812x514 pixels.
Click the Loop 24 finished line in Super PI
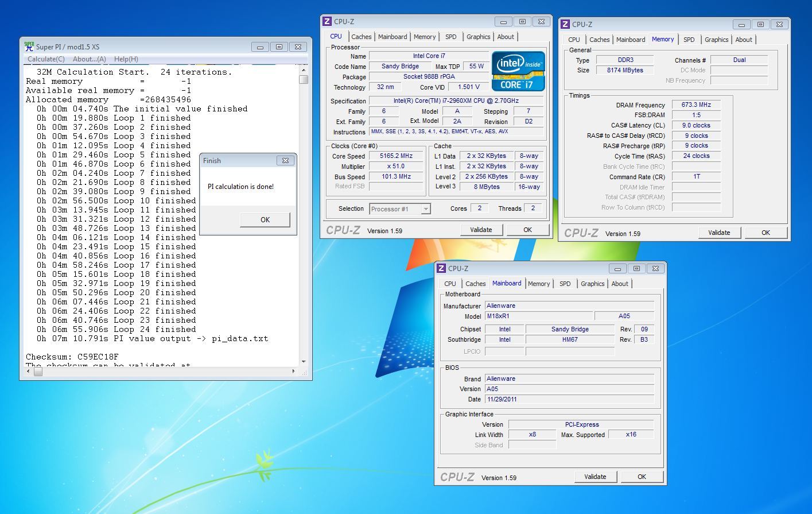pos(116,329)
